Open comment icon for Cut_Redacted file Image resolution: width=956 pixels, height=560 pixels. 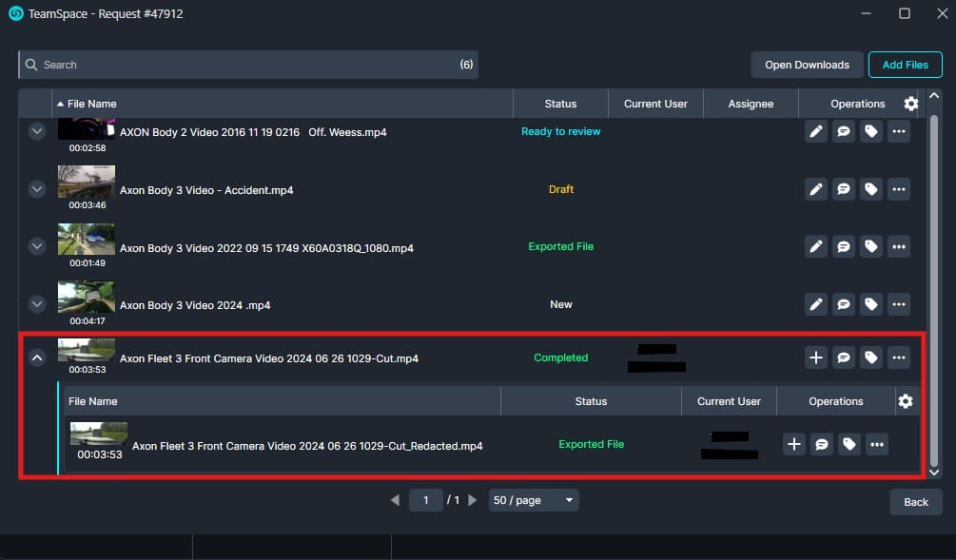[822, 444]
